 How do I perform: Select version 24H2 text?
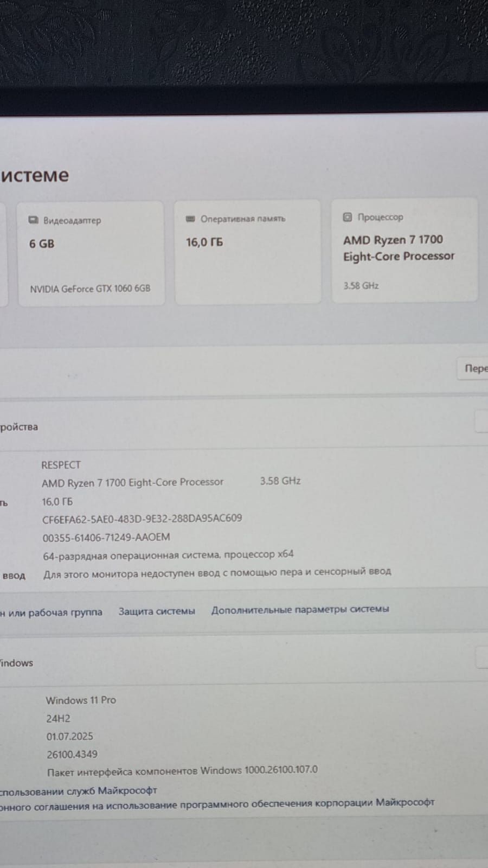(58, 719)
